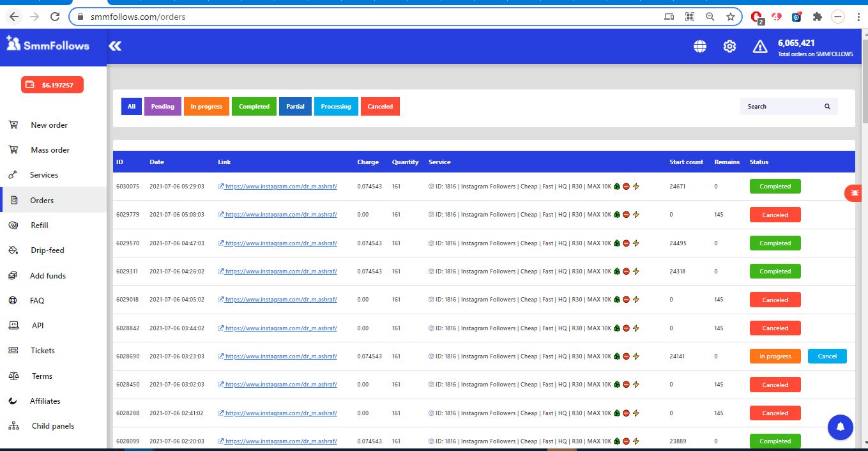Click Completed status of order 6030075
868x451 pixels.
775,187
